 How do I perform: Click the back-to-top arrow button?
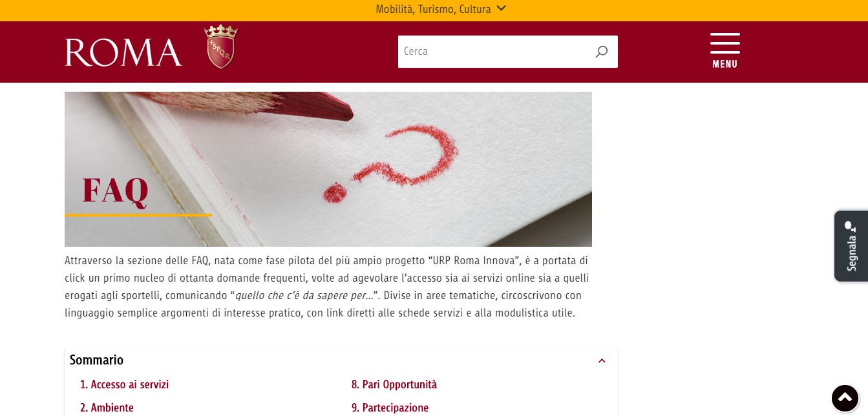845,398
